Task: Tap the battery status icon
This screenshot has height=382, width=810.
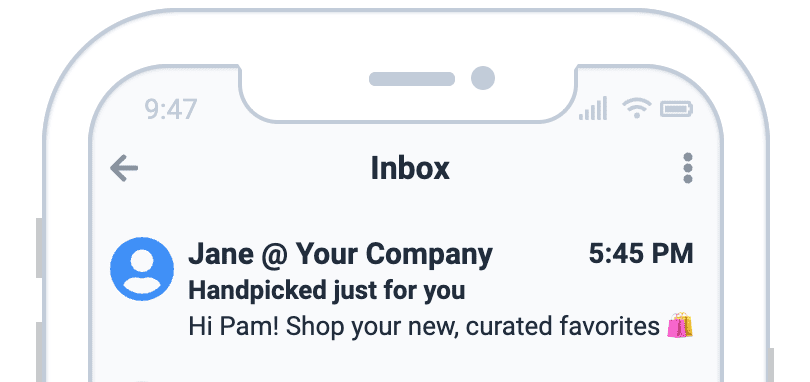Action: [x=677, y=110]
